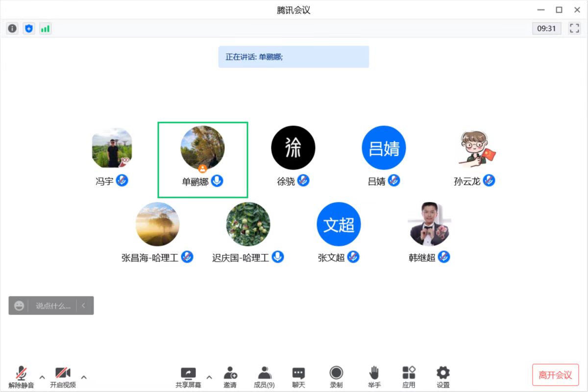Enter full screen mode
588x392 pixels.
pos(574,28)
